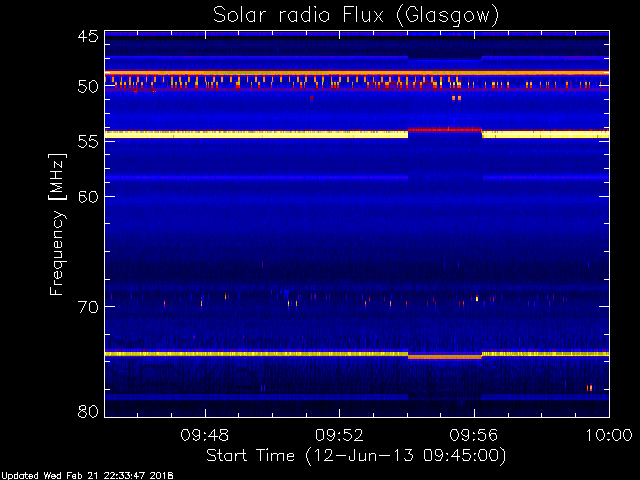Click the 'Solar radio Flux (Glasgow)' title
The height and width of the screenshot is (480, 640).
click(356, 15)
